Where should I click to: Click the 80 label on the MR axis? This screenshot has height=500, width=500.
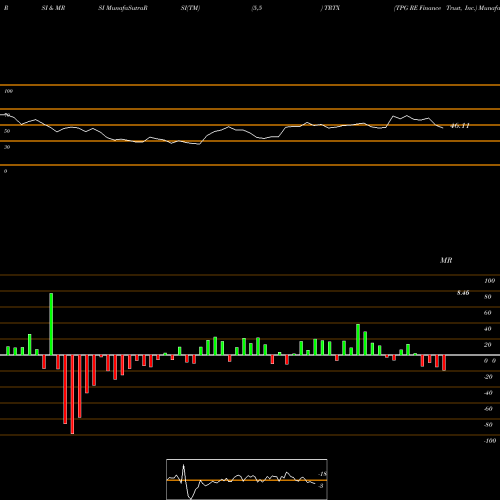488,297
